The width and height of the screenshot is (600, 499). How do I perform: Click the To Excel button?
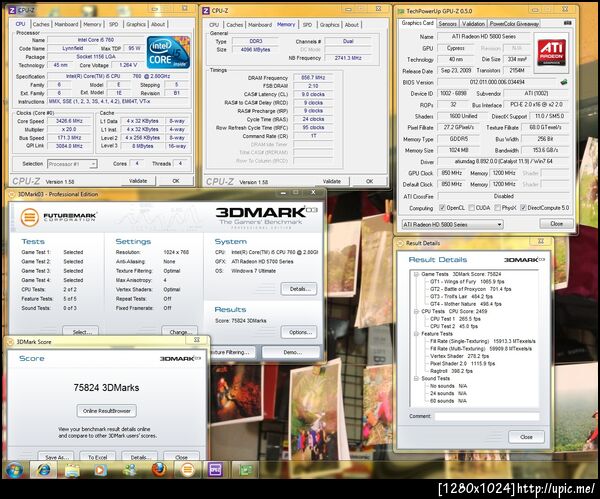coord(97,457)
